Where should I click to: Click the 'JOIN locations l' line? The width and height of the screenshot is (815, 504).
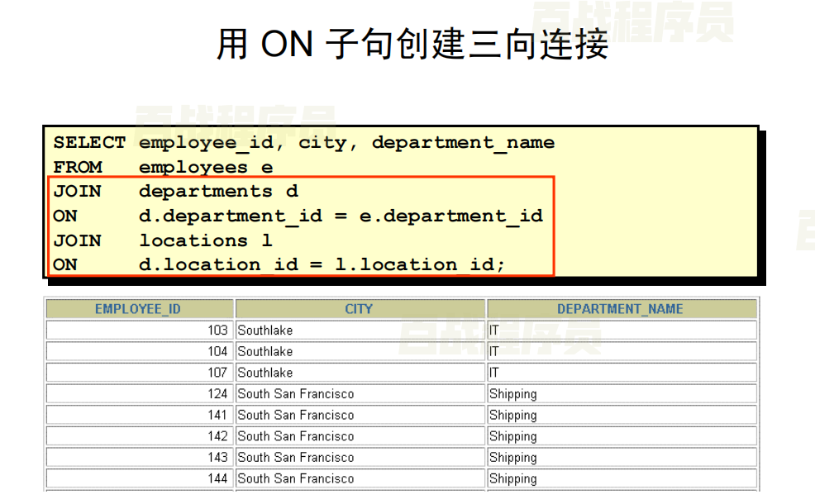click(x=163, y=240)
